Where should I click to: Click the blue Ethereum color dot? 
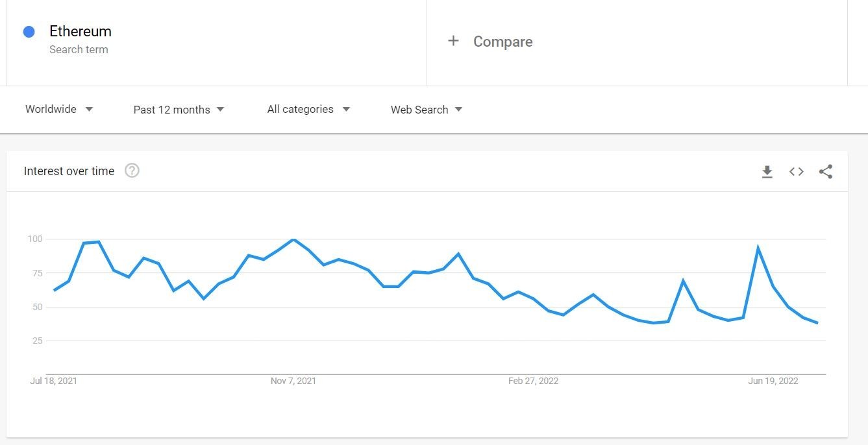(x=29, y=32)
